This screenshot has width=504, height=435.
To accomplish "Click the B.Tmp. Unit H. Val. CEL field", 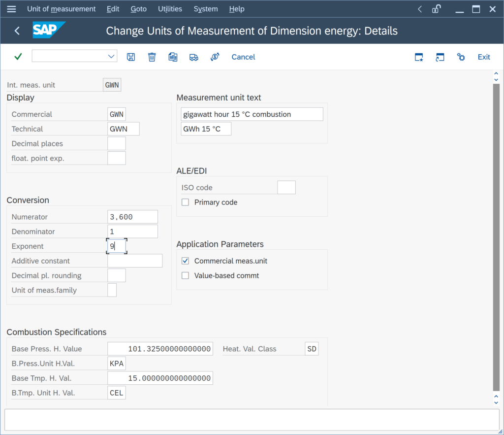I will coord(116,393).
